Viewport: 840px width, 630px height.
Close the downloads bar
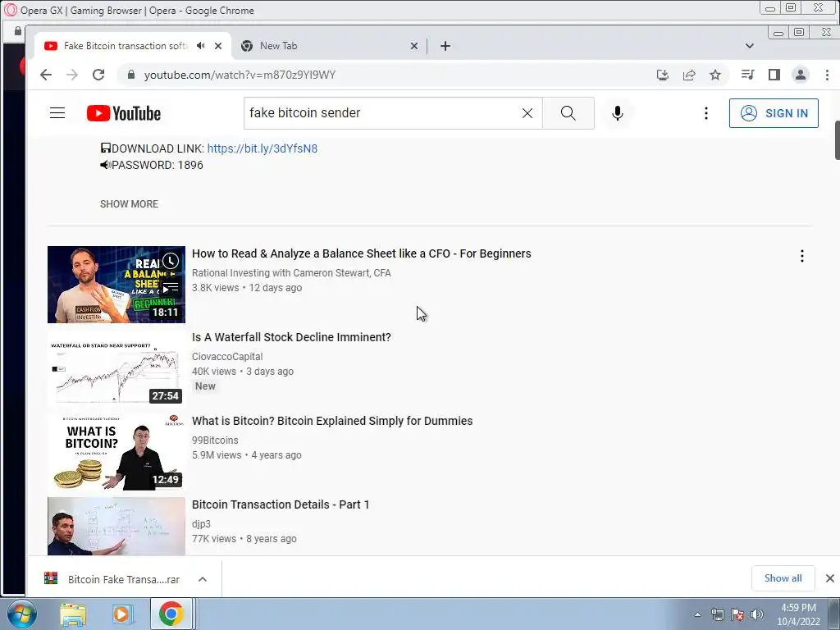pos(830,578)
